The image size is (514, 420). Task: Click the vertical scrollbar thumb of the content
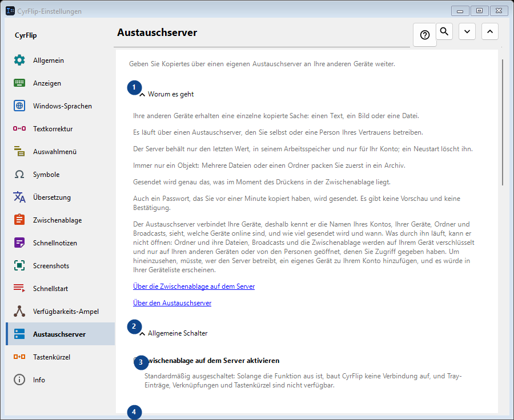click(x=503, y=122)
